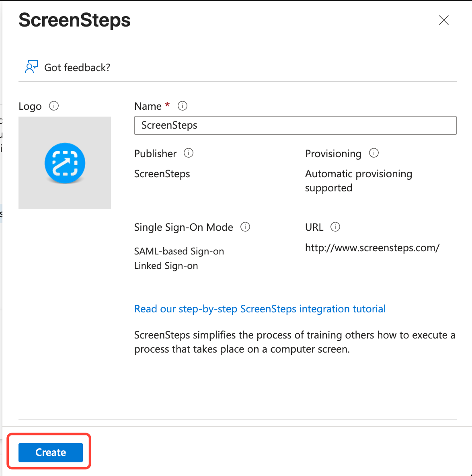Click the http://www.screensteps.com/ URL text
Viewport: 472px width, 476px height.
372,248
